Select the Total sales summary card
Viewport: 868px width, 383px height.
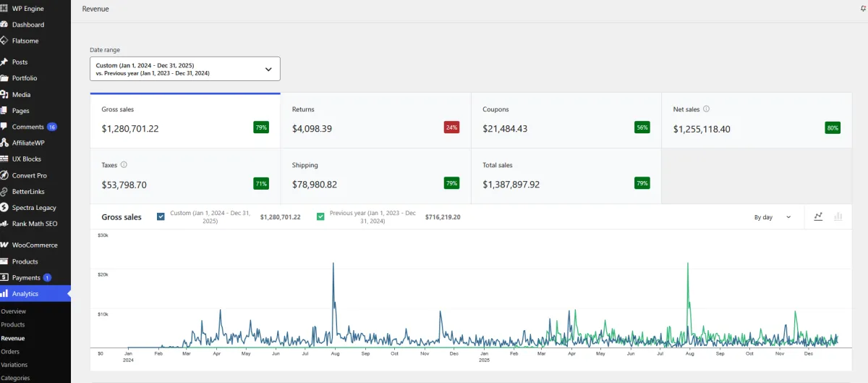[566, 177]
